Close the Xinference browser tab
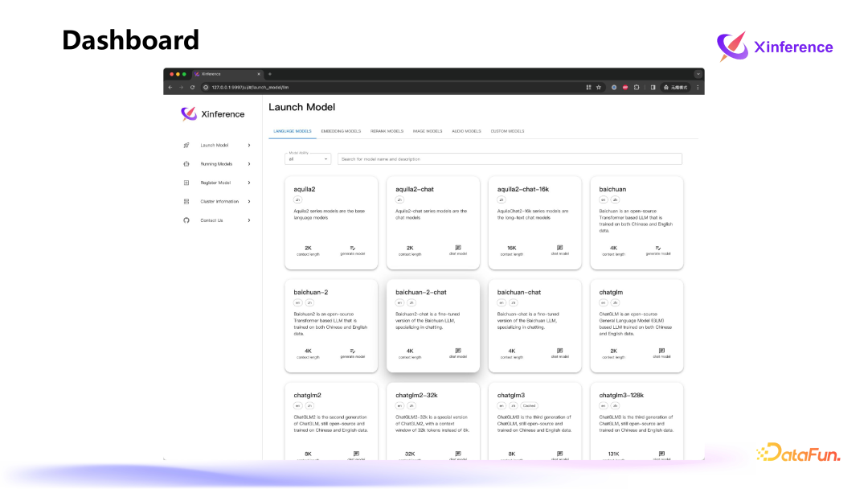The width and height of the screenshot is (868, 489). tap(259, 74)
